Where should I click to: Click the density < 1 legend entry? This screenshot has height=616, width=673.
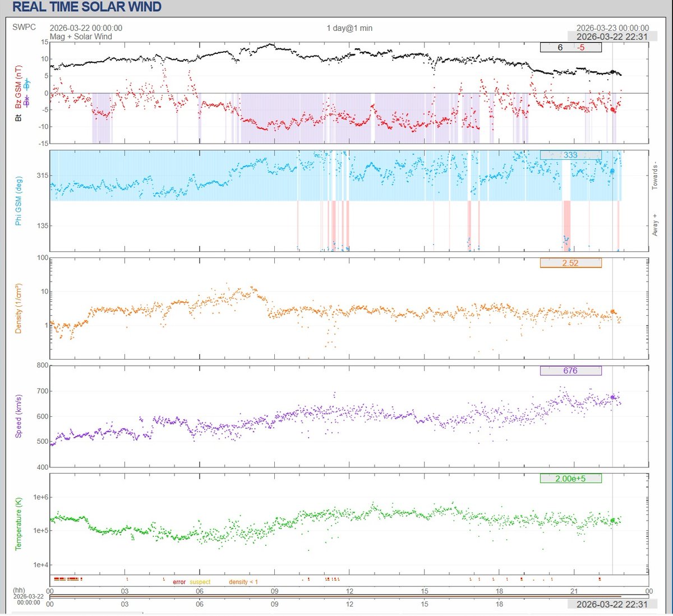243,582
